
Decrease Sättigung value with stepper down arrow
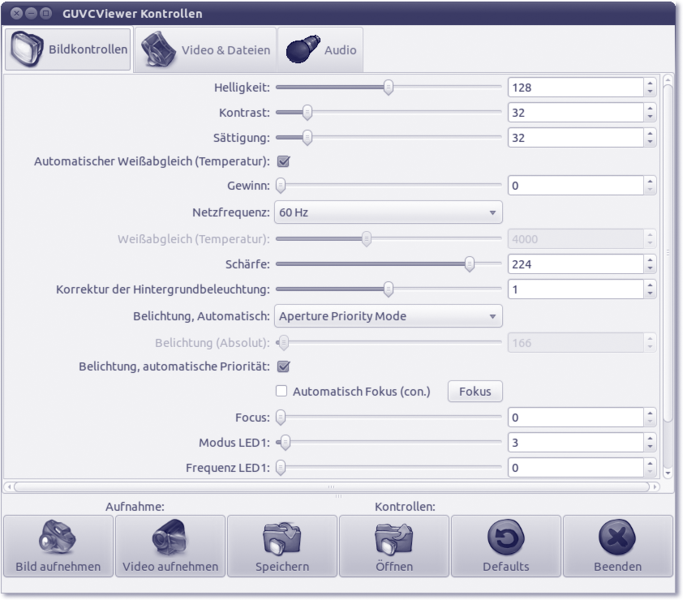pos(650,143)
